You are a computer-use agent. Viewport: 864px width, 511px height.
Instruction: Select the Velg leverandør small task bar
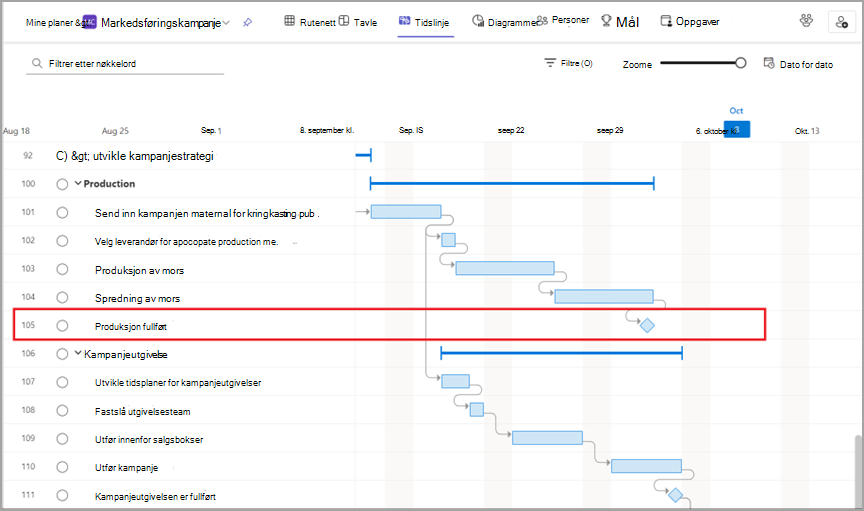point(449,240)
